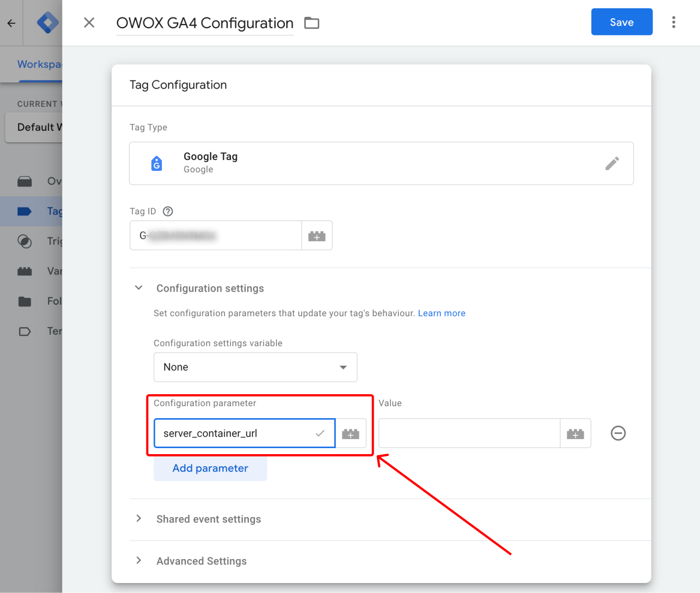This screenshot has height=593, width=700.
Task: Open the Google Tag Manager logo
Action: pyautogui.click(x=47, y=23)
